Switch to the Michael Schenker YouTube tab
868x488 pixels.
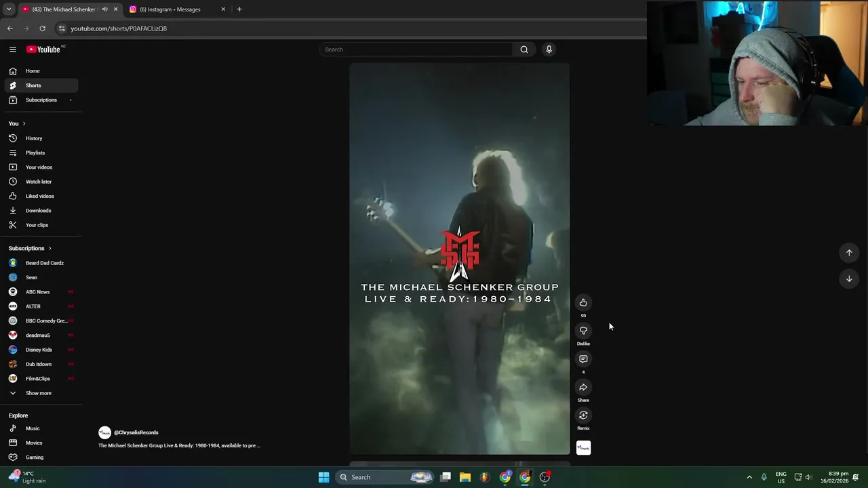[64, 9]
